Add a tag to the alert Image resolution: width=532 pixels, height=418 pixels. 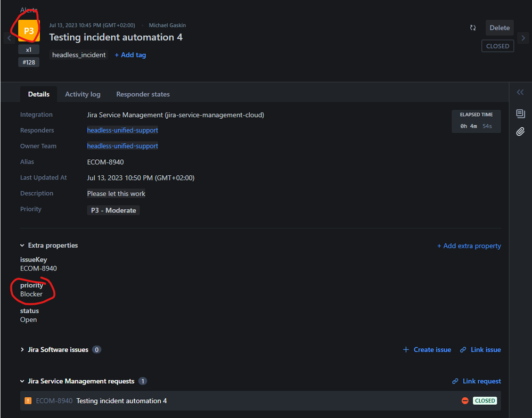[130, 55]
